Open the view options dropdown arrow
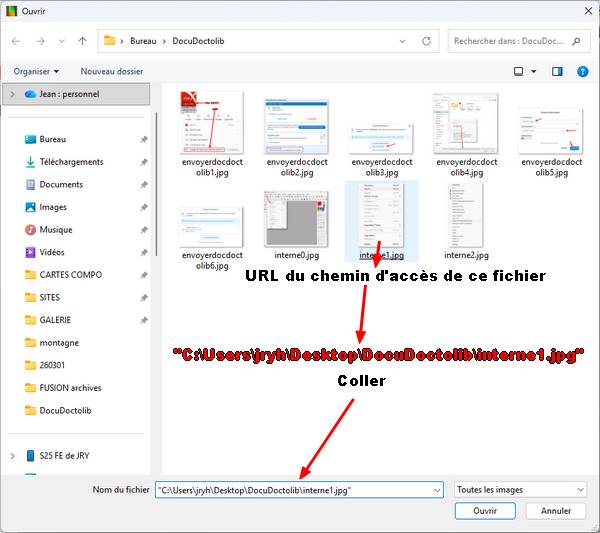 click(533, 72)
